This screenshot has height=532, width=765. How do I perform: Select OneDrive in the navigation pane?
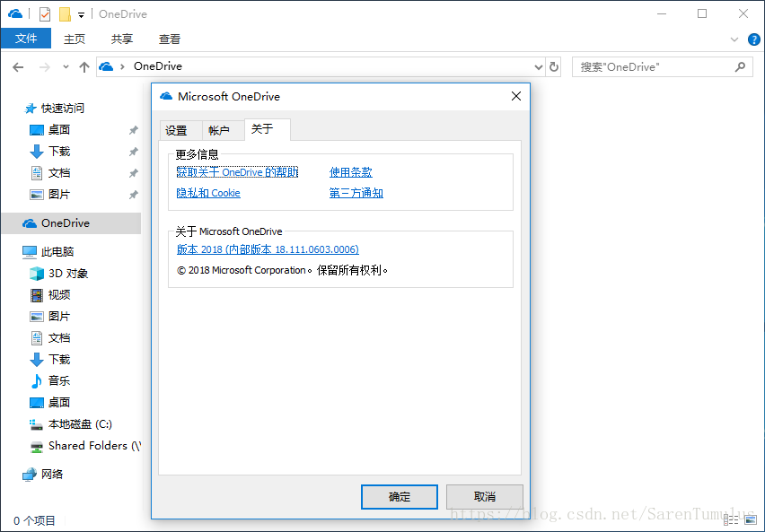pyautogui.click(x=71, y=223)
